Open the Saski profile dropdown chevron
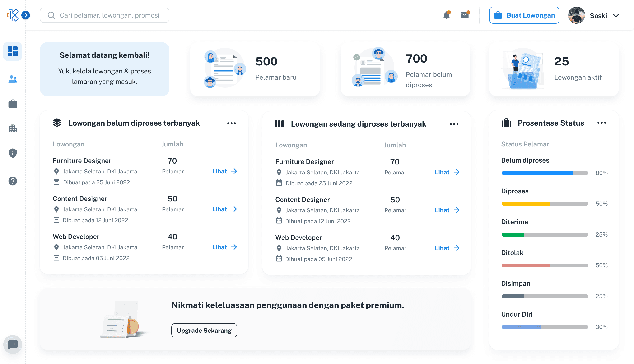The image size is (634, 364). tap(616, 16)
